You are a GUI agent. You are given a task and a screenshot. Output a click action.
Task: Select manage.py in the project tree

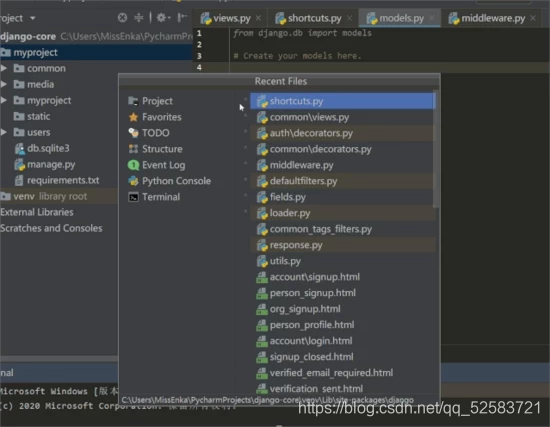[x=45, y=165]
